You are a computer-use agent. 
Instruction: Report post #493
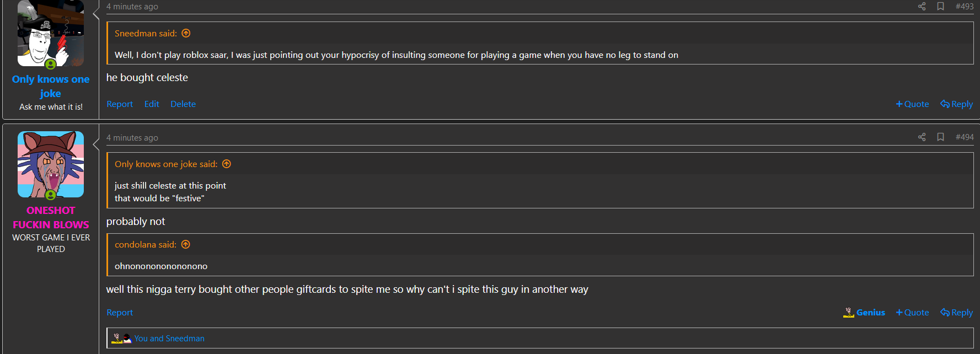(x=120, y=104)
